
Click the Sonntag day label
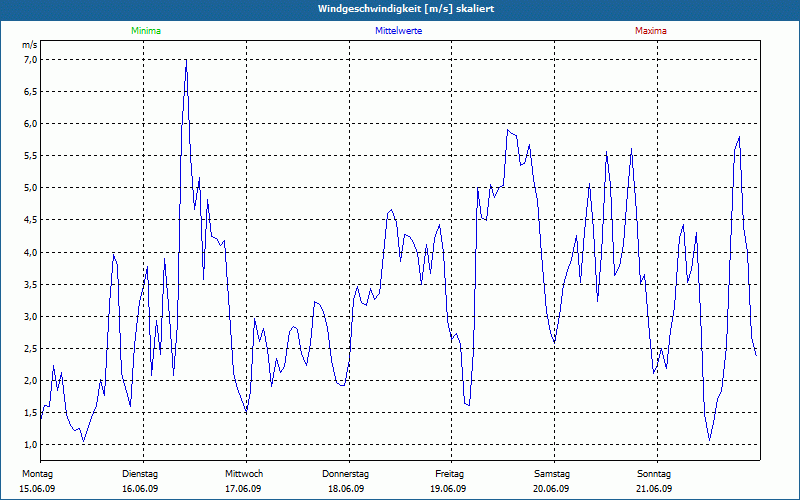pos(654,474)
